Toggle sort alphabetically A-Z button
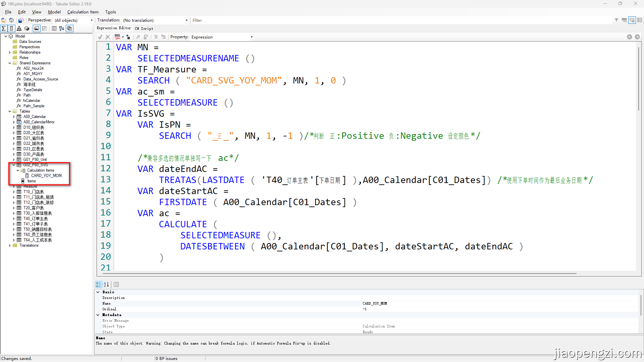Screen dimensions: 644x362 [62, 28]
